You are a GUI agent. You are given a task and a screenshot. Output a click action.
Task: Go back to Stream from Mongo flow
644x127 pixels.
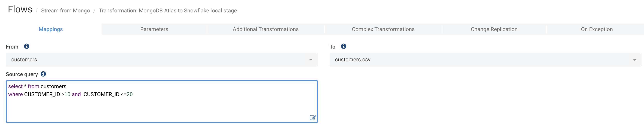click(66, 11)
